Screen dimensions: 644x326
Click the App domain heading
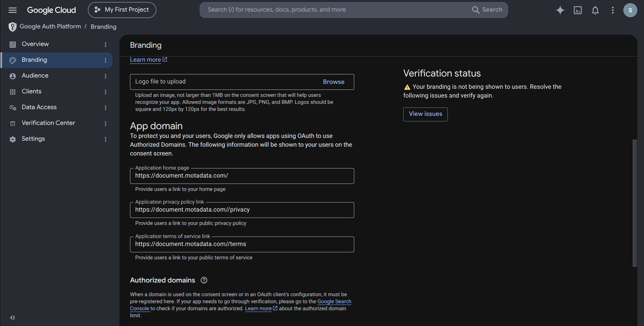tap(156, 126)
